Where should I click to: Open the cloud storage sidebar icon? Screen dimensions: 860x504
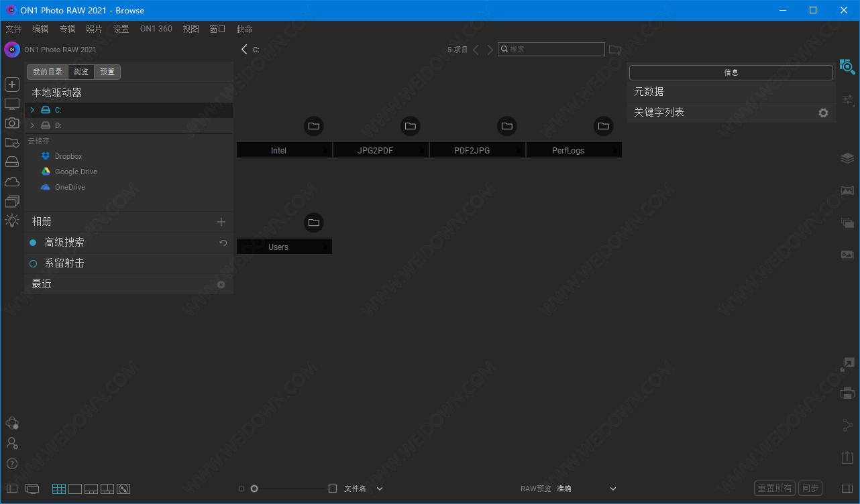12,182
